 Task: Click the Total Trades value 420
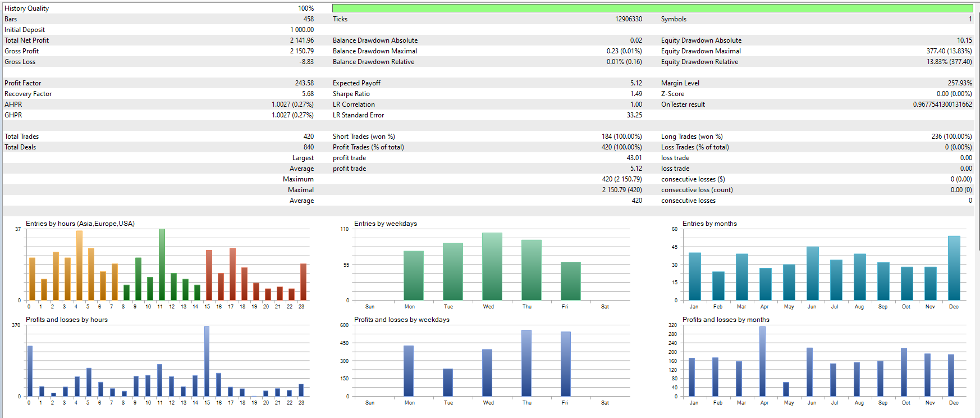(309, 137)
